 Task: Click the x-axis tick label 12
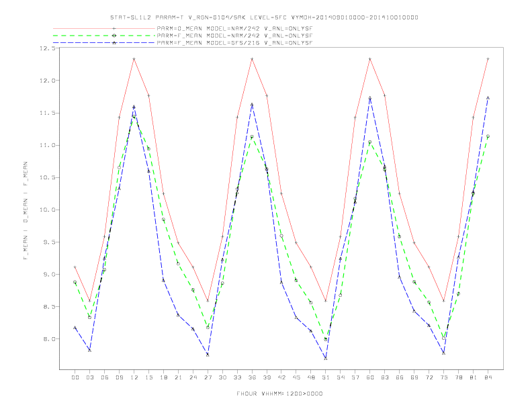tap(134, 377)
